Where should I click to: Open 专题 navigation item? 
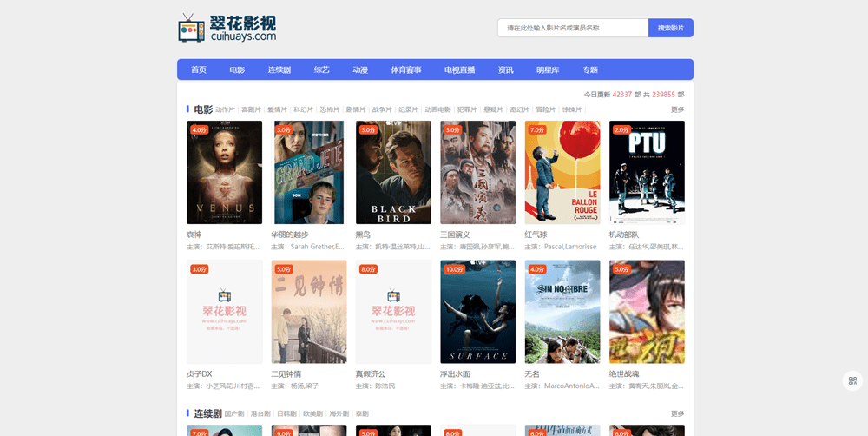click(590, 69)
